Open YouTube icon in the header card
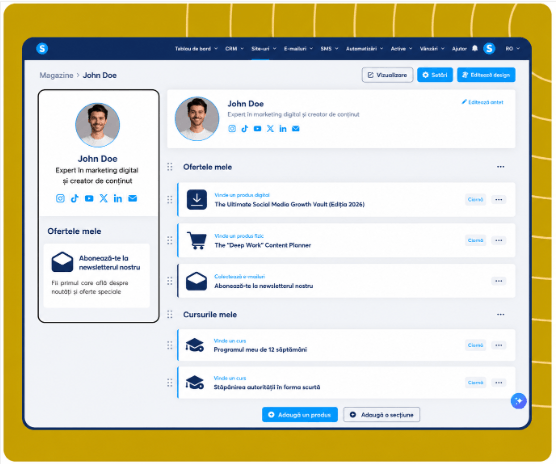This screenshot has width=556, height=464. pyautogui.click(x=257, y=129)
